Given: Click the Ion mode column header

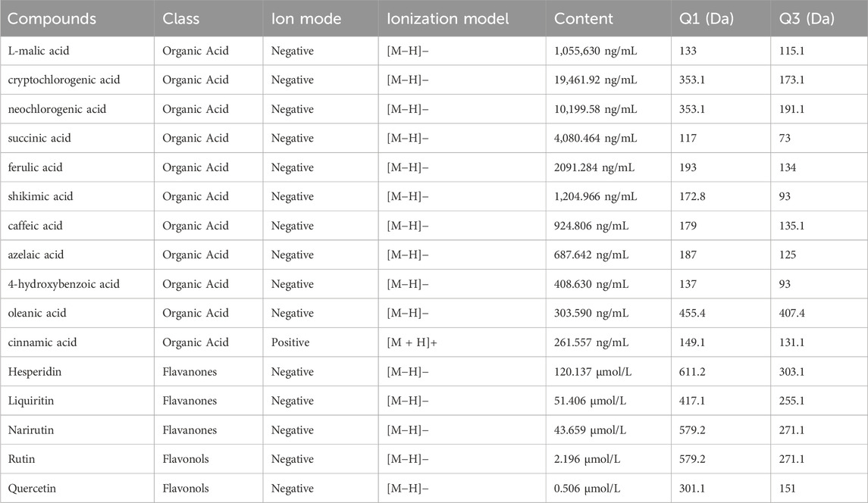Looking at the screenshot, I should [306, 19].
